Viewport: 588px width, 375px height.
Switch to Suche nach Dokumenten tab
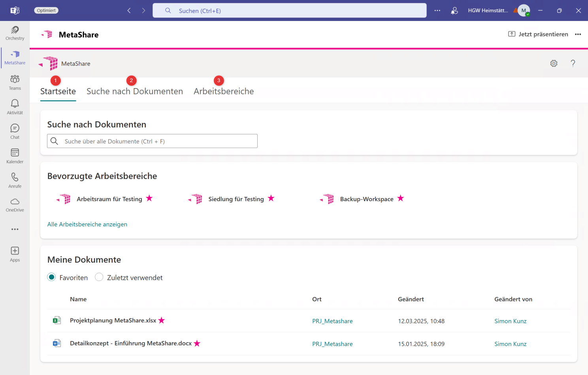click(x=135, y=91)
